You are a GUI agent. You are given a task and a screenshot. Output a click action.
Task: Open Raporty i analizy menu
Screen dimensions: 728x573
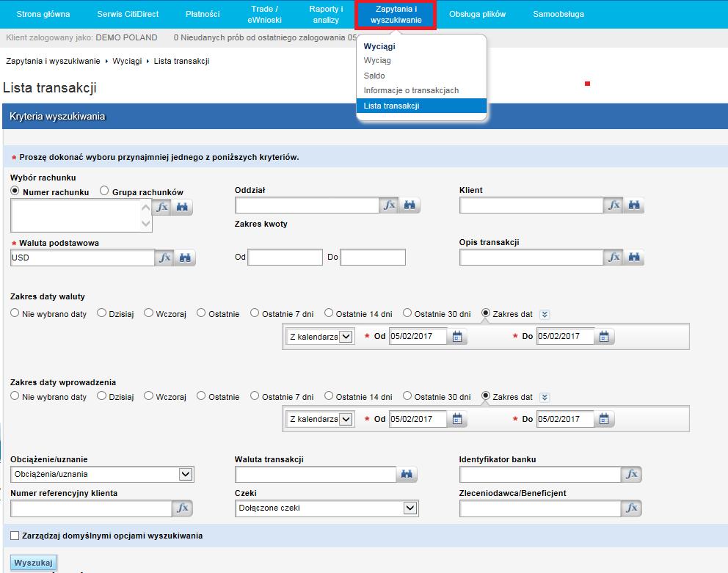(326, 15)
